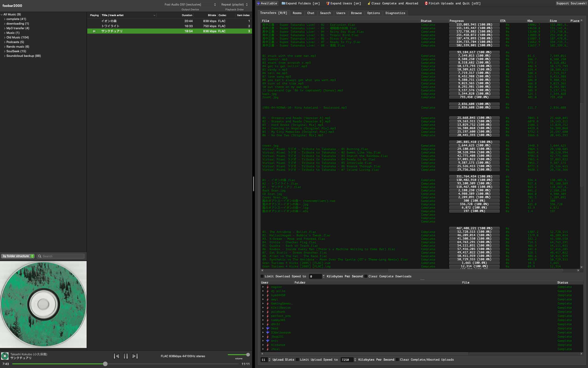Image resolution: width=588 pixels, height=368 pixels.
Task: Click the user icon next to 24cal
Action: 268,349
